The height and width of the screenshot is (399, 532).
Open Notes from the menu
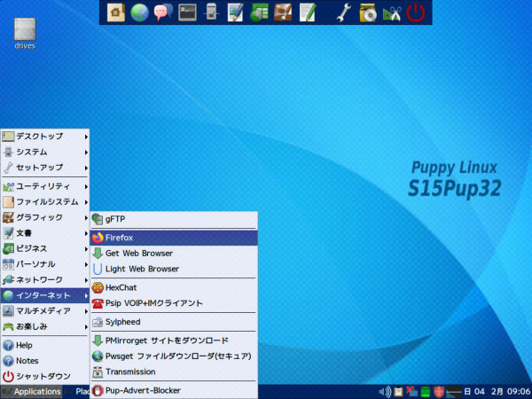click(x=45, y=361)
